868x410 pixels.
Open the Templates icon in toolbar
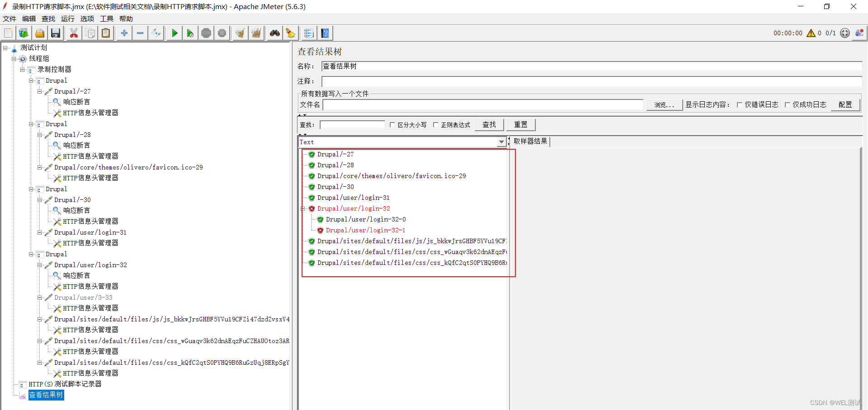point(24,33)
